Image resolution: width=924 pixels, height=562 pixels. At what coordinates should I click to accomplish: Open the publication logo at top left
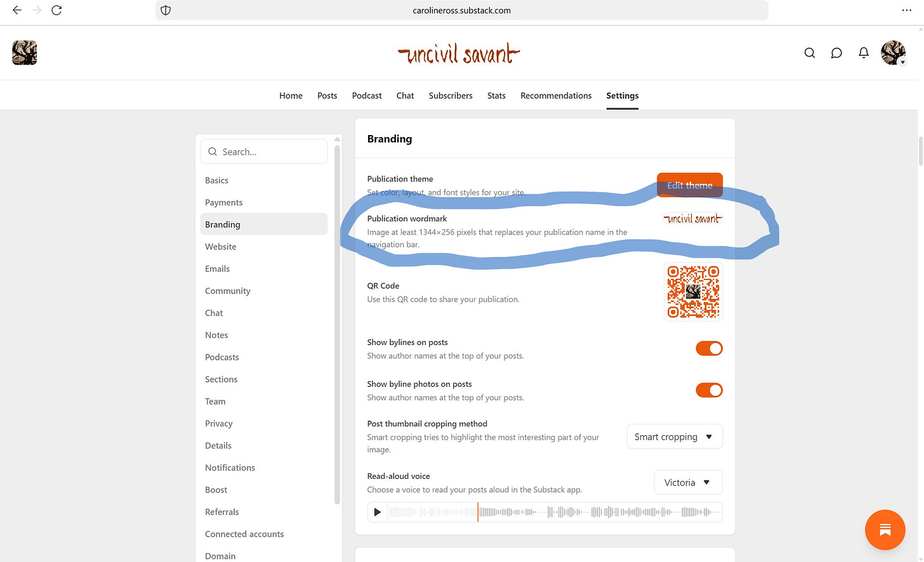coord(24,53)
